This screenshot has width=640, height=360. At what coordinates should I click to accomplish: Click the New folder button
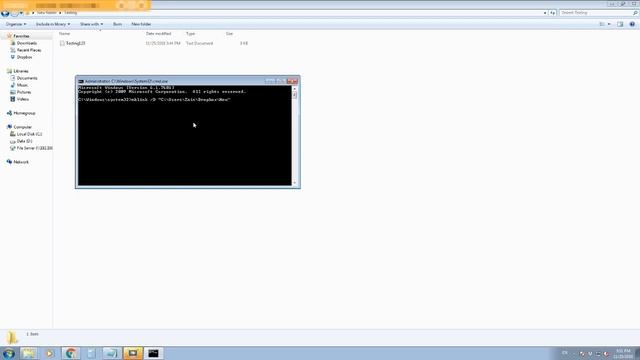point(141,24)
